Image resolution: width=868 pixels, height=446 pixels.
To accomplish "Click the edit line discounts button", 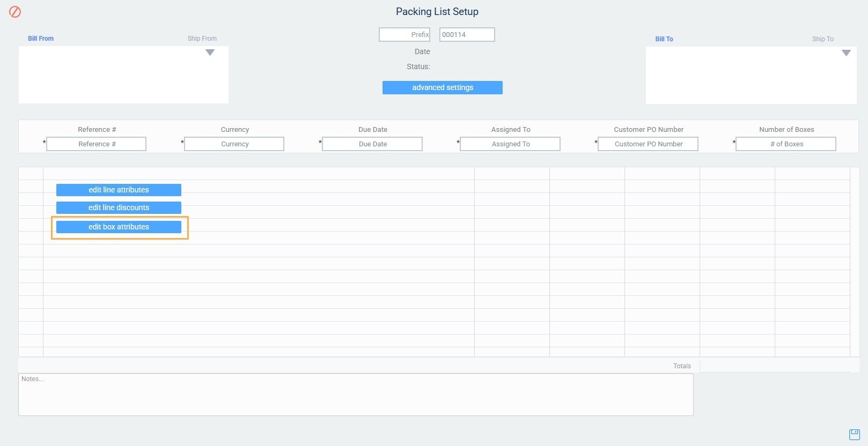I will coord(119,207).
